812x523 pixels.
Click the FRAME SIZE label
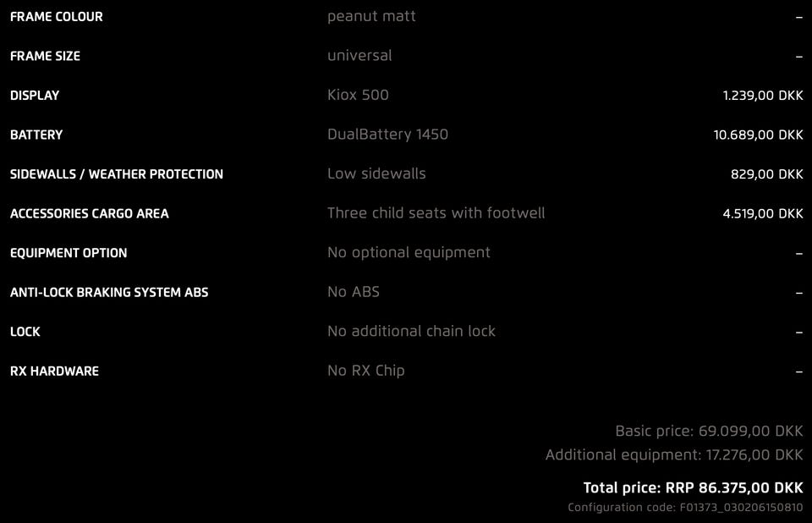(x=46, y=56)
